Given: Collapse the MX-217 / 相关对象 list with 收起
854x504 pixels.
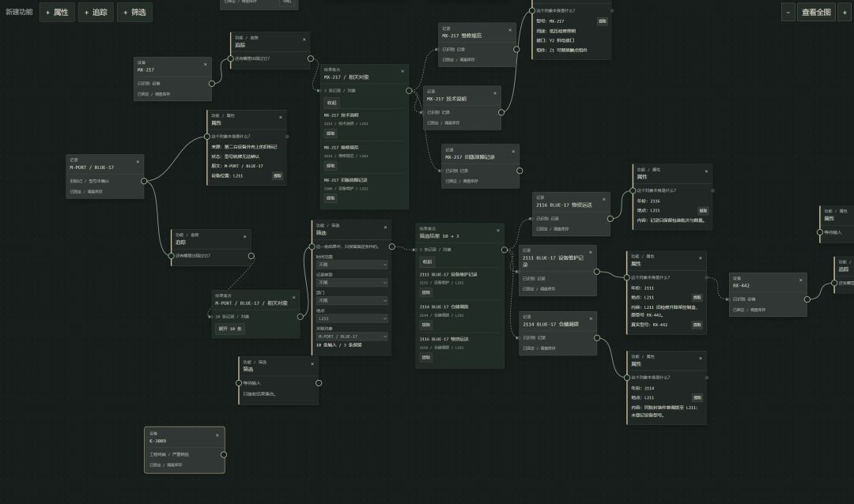Looking at the screenshot, I should [331, 103].
